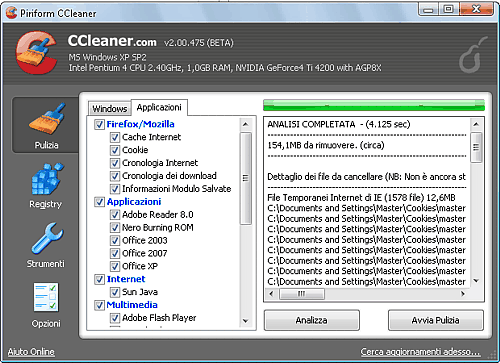Image resolution: width=500 pixels, height=363 pixels.
Task: Toggle the Cookie checkbox
Action: click(x=115, y=150)
